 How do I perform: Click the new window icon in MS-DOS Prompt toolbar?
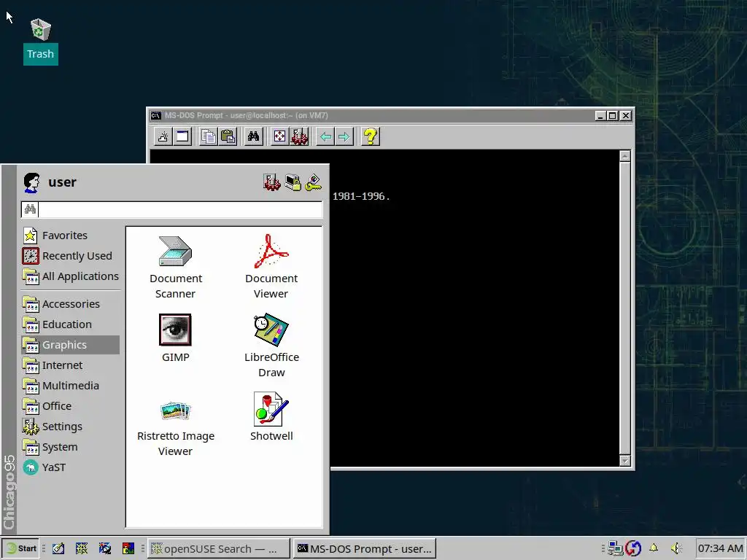pos(182,136)
